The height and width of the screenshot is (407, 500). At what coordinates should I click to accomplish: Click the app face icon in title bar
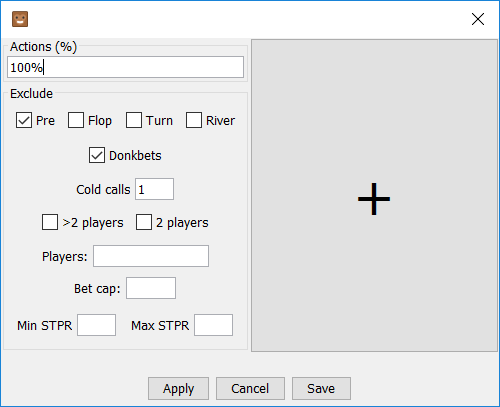(x=20, y=19)
